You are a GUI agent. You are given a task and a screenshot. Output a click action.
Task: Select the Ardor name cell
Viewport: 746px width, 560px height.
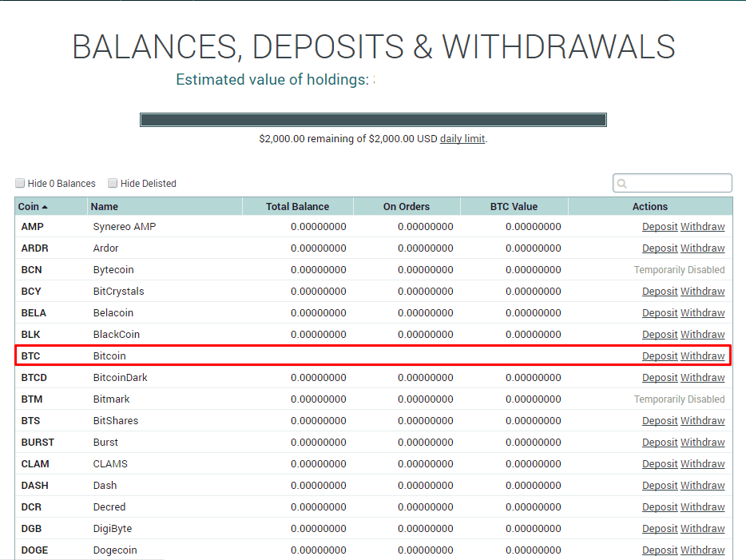[x=105, y=248]
